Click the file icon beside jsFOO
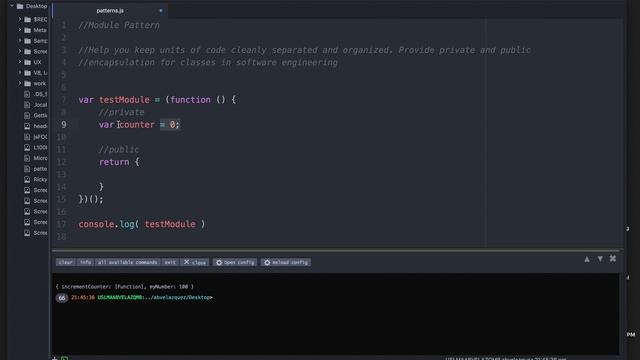 tap(27, 137)
